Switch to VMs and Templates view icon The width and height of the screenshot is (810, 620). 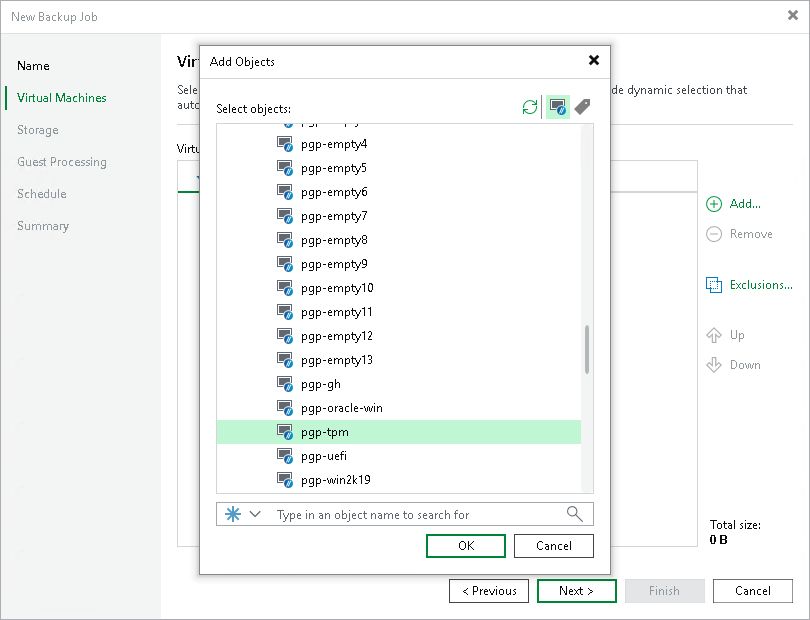557,107
